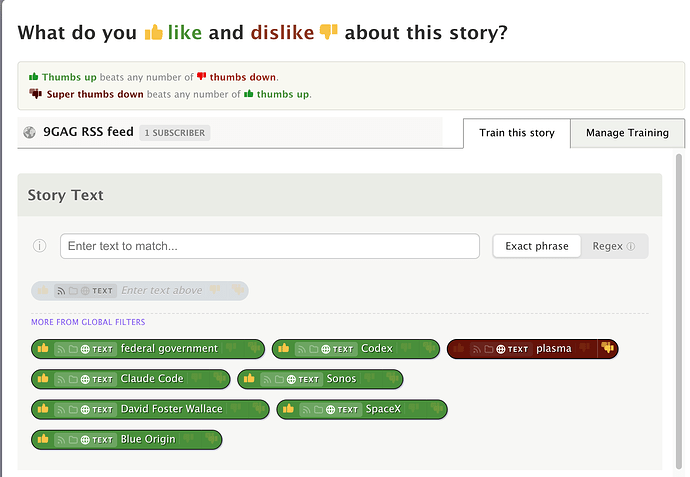Switch matching mode to Regex

614,246
